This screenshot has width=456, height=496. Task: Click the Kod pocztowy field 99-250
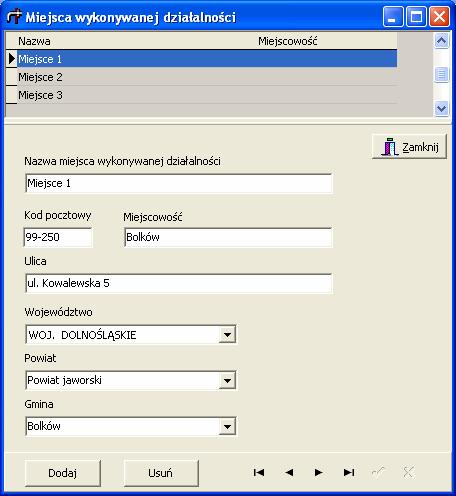[x=58, y=237]
